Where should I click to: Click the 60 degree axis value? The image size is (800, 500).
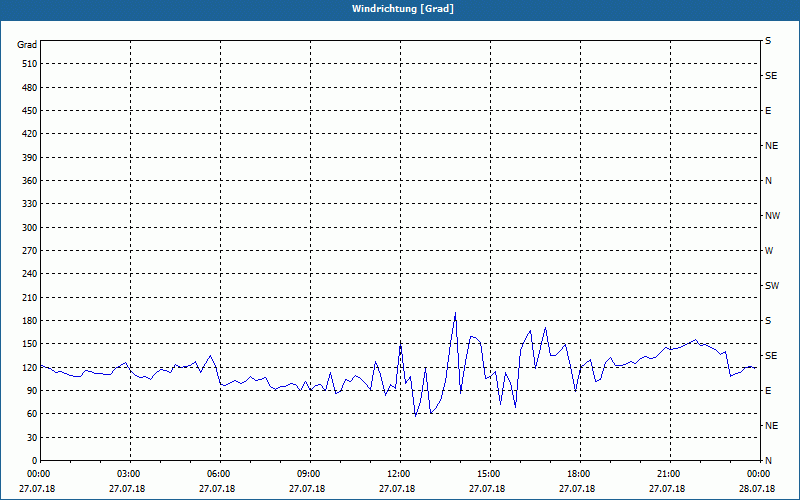point(32,414)
